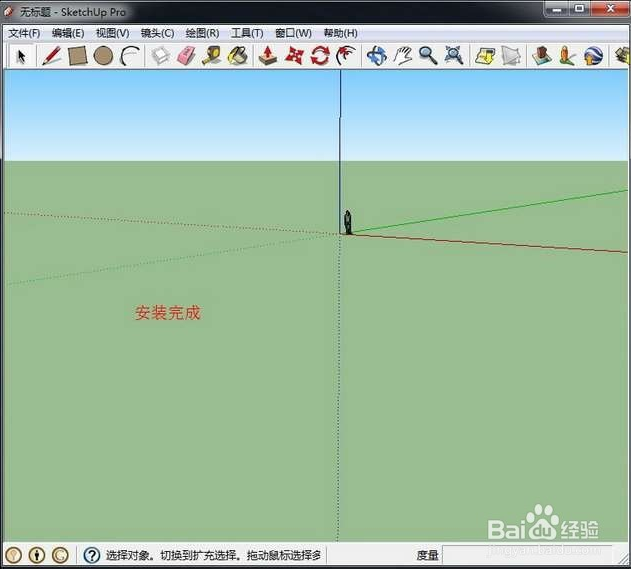
Task: Select the arrow Select tool
Action: (21, 56)
